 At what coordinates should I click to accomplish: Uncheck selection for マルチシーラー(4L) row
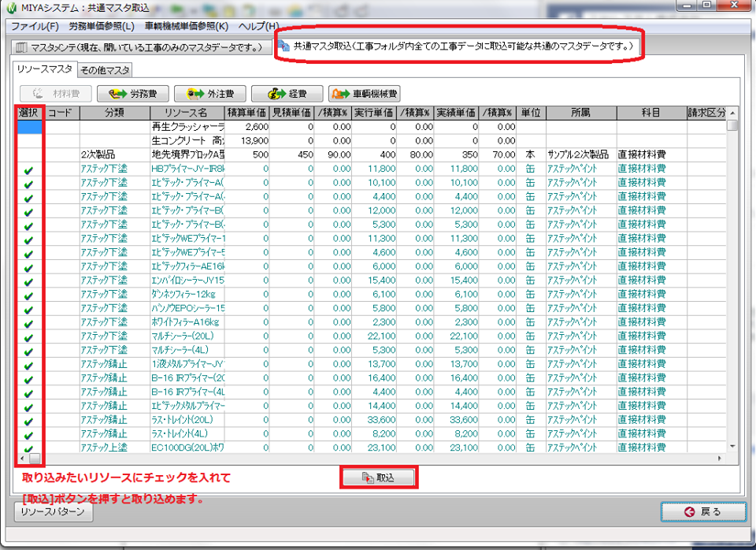click(x=28, y=351)
